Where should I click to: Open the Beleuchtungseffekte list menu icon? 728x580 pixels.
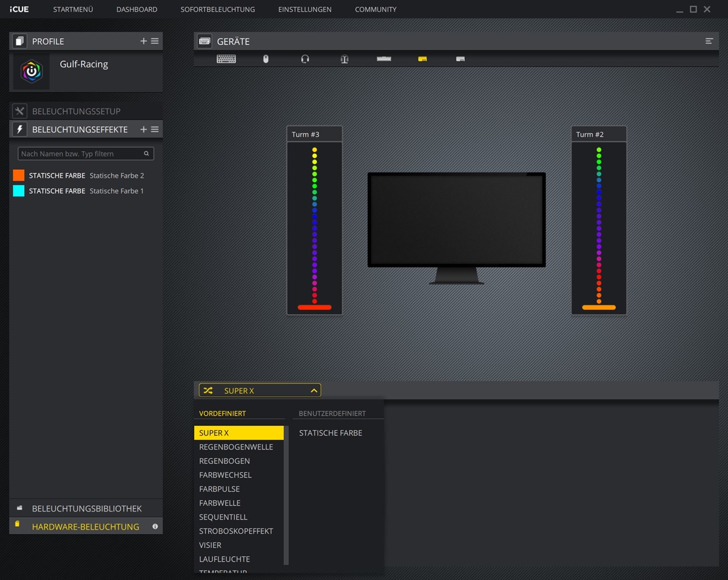click(155, 129)
